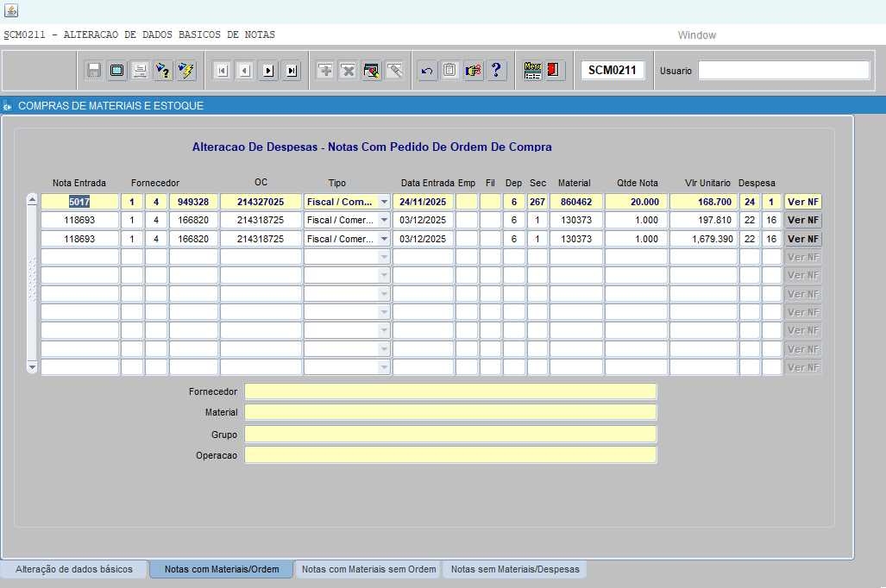Go to the first record
This screenshot has width=886, height=588.
pyautogui.click(x=222, y=71)
